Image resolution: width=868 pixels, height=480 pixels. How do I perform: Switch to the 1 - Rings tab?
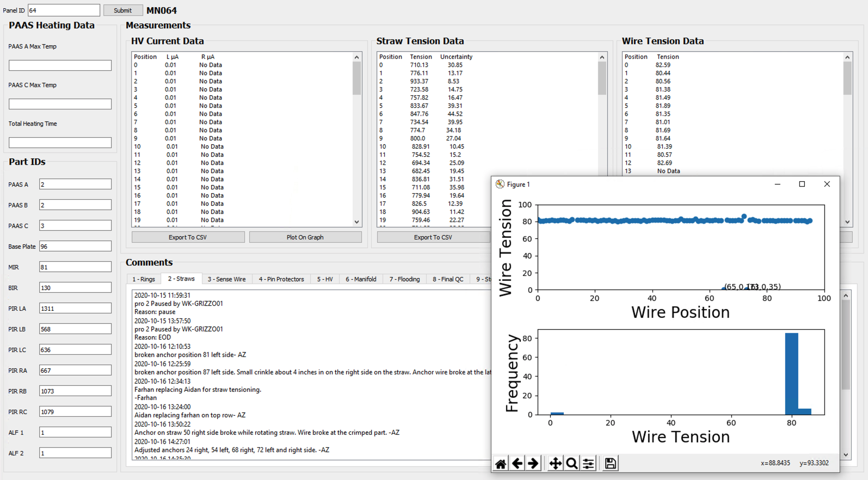pos(144,279)
